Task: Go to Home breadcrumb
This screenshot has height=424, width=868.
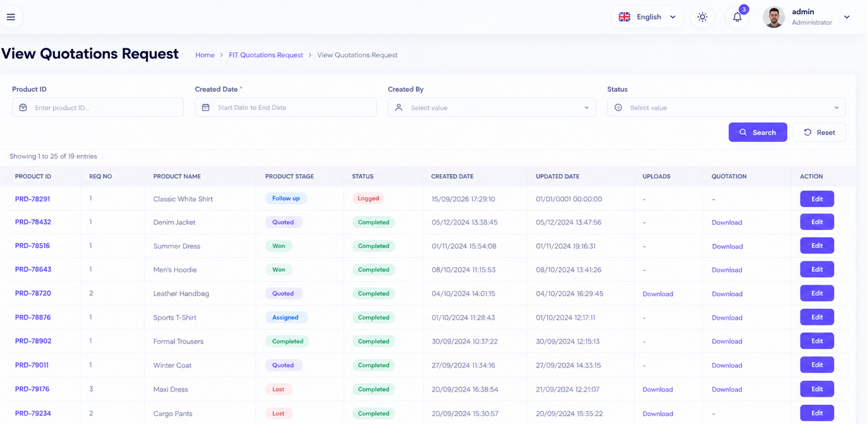Action: point(205,55)
